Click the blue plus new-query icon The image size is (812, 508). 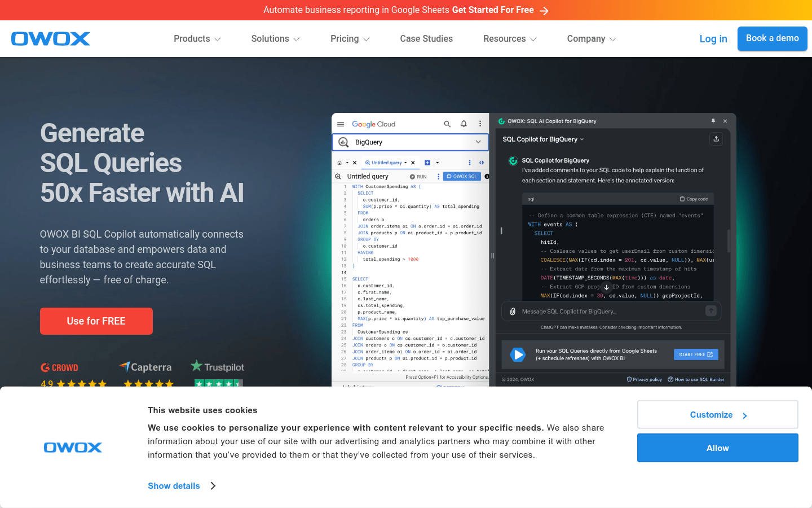(x=427, y=163)
